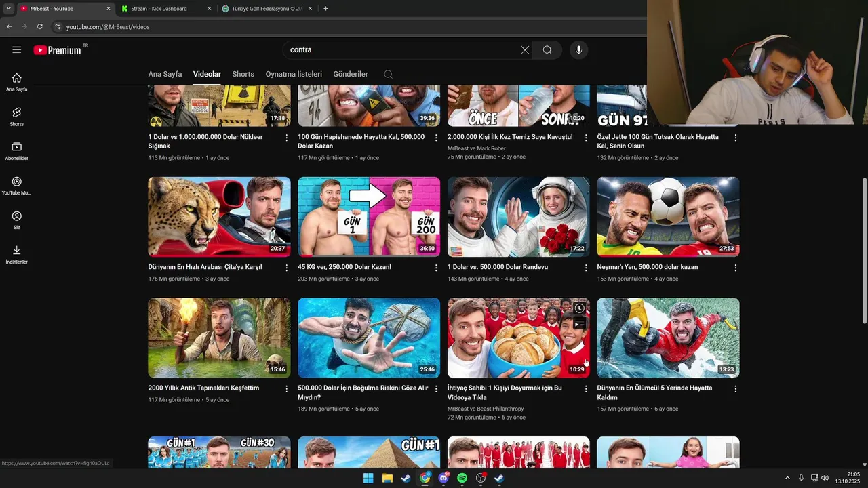Click the magnifier search button

click(547, 50)
